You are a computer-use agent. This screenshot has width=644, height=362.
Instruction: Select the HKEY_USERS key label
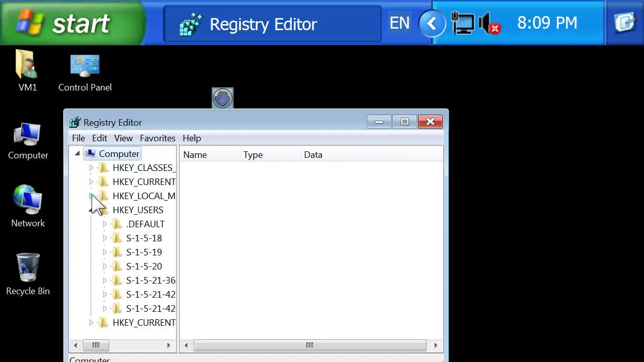[x=138, y=210]
